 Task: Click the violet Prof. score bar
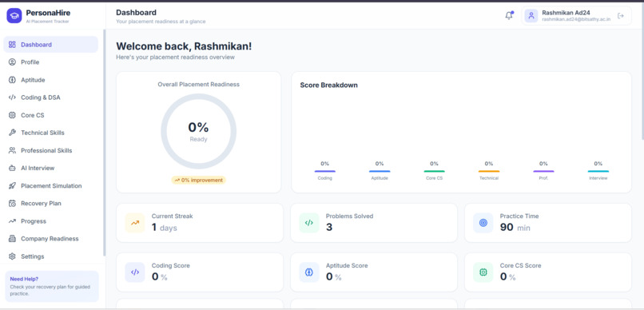543,171
